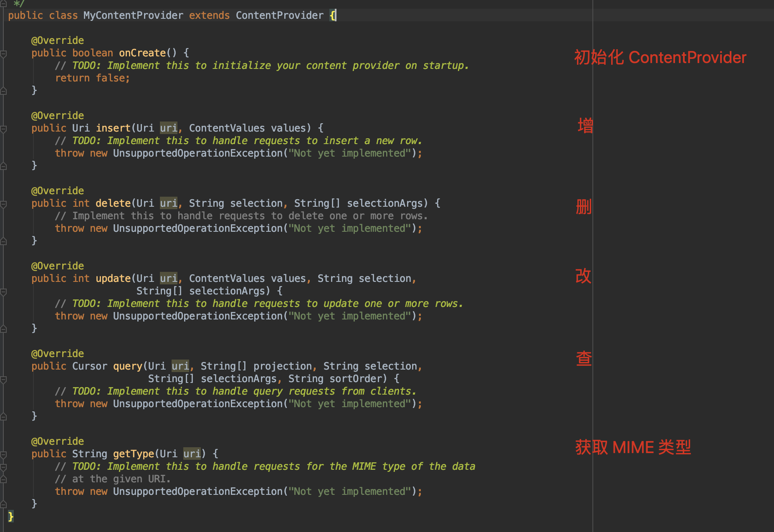Collapse the onCreate method fold marker

click(x=3, y=54)
